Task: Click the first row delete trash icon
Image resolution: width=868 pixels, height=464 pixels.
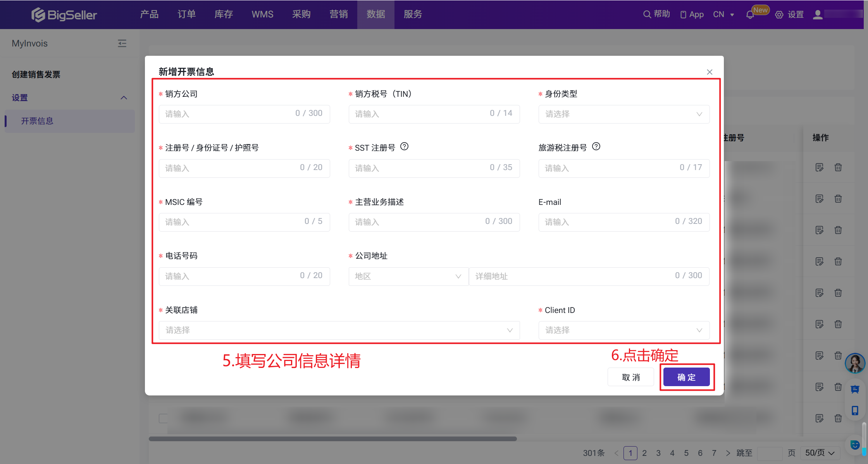Action: pyautogui.click(x=838, y=167)
